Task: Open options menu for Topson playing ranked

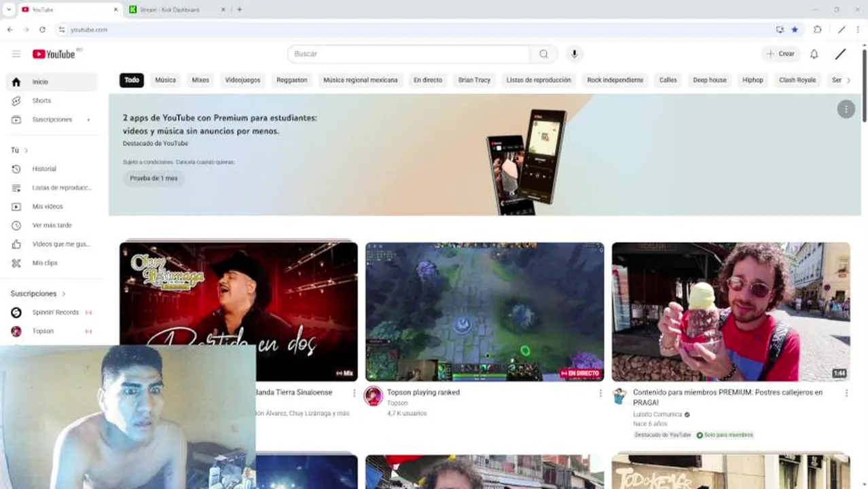Action: tap(600, 393)
